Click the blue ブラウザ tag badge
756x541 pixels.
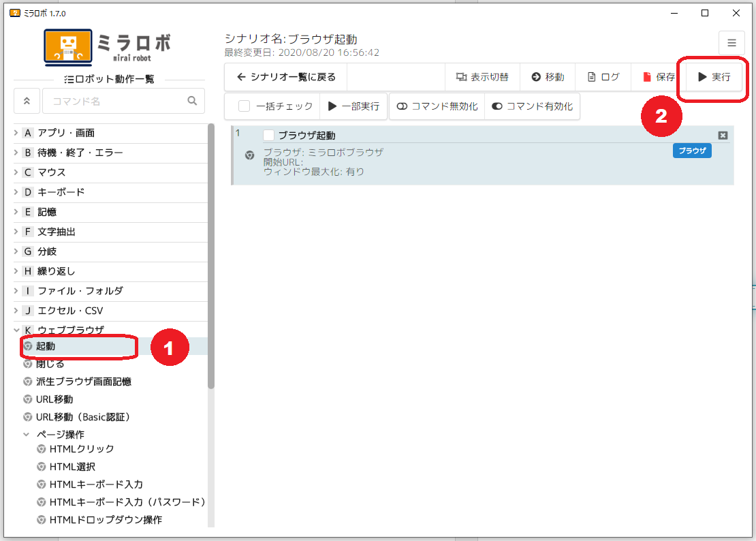[692, 151]
